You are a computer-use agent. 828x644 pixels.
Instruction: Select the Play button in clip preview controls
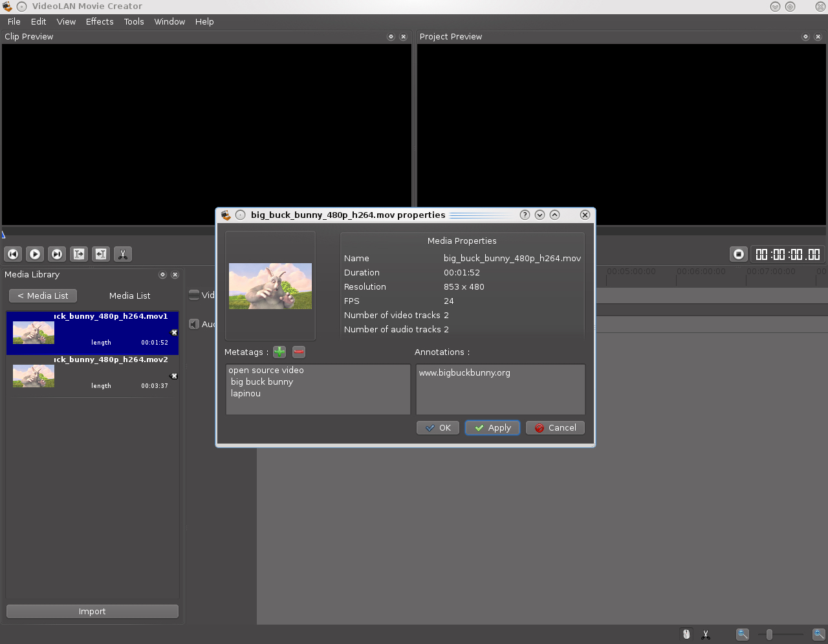[35, 254]
